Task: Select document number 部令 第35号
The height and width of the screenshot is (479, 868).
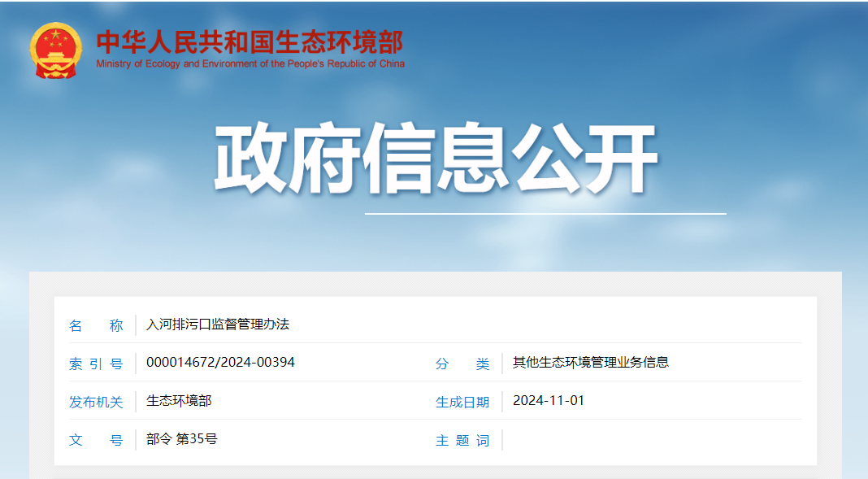Action: tap(181, 439)
